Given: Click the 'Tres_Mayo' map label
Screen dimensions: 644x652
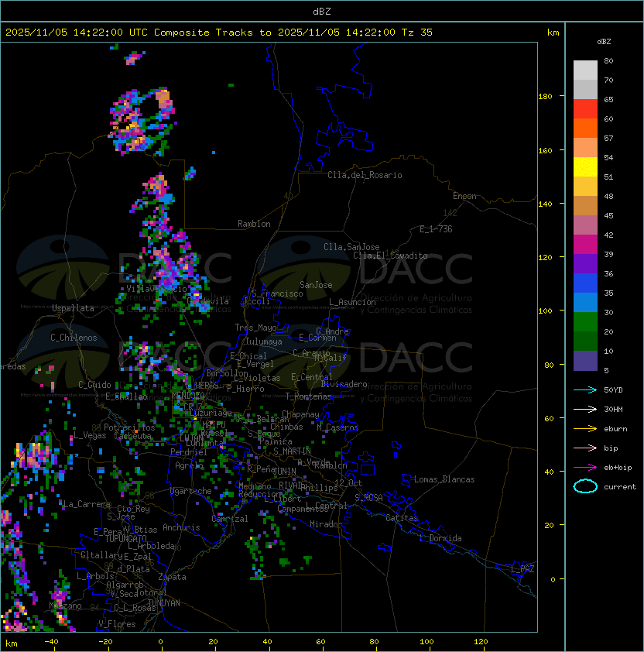Looking at the screenshot, I should 255,328.
